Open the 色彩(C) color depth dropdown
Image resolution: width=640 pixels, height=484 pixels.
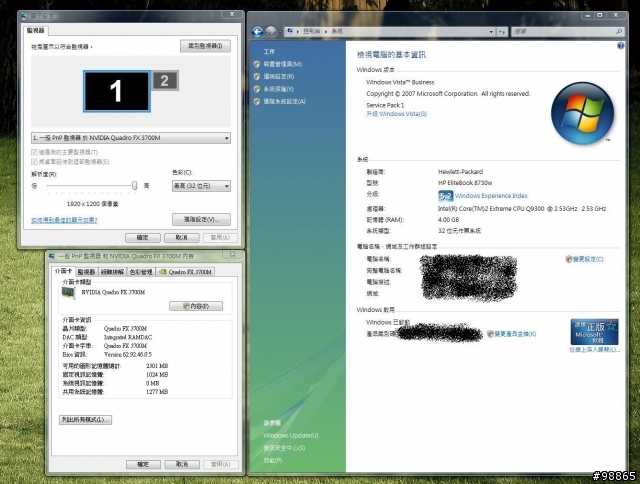pos(201,186)
